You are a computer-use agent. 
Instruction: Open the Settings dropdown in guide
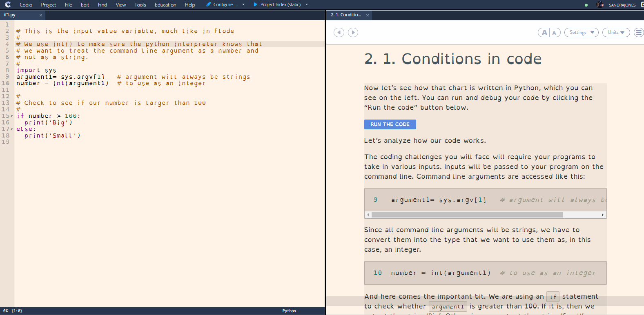pyautogui.click(x=582, y=32)
